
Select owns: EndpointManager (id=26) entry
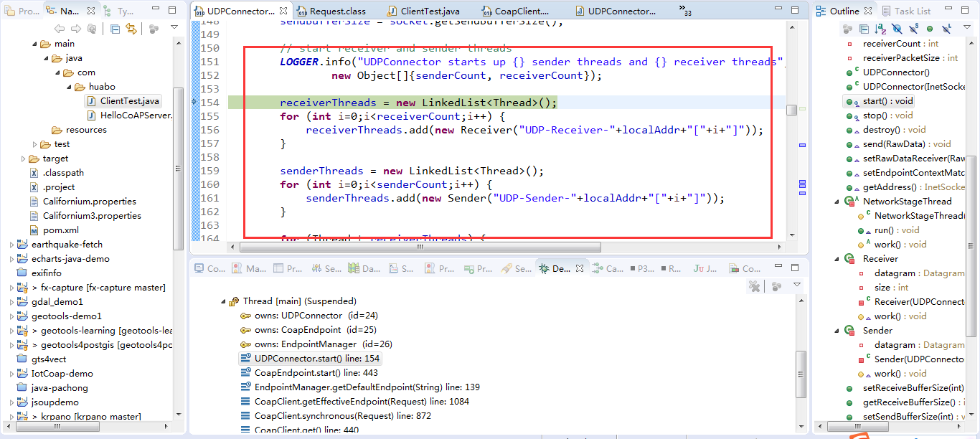tap(316, 344)
